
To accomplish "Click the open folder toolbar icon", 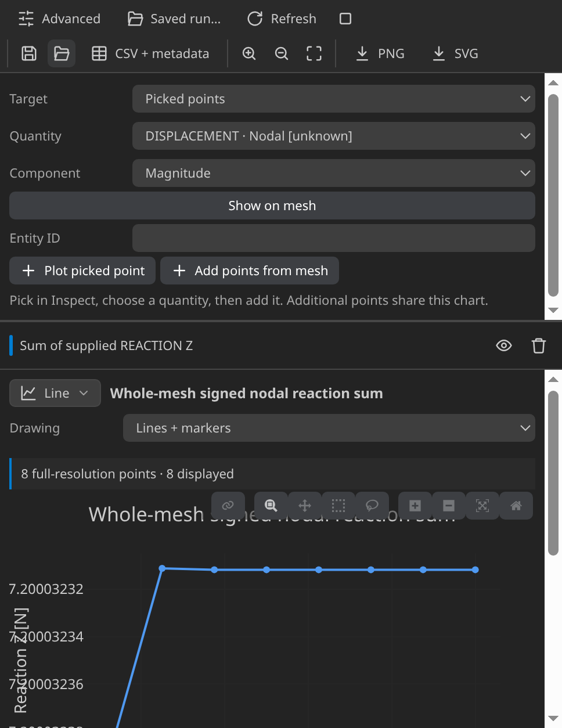I will [62, 53].
